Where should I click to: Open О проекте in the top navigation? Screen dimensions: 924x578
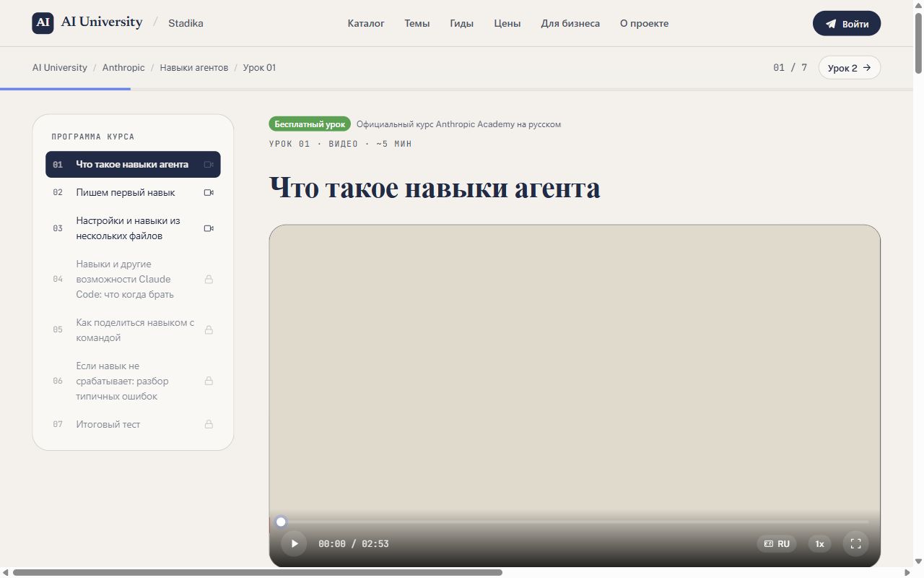point(644,23)
